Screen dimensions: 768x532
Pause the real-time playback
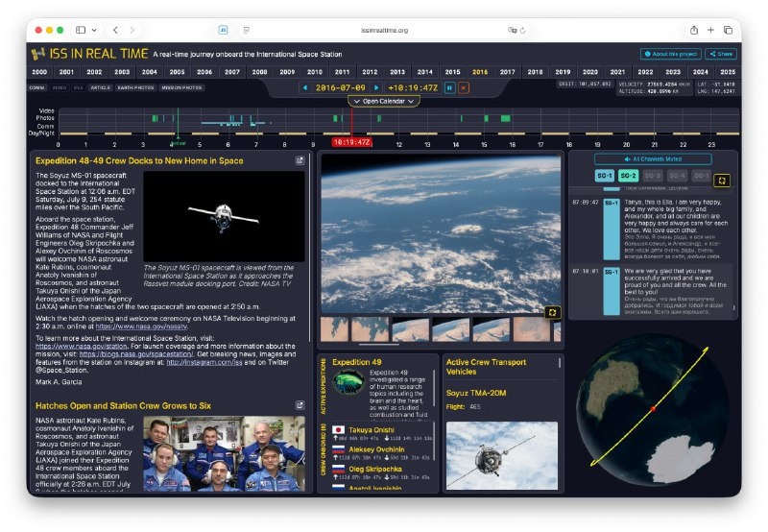pyautogui.click(x=449, y=87)
